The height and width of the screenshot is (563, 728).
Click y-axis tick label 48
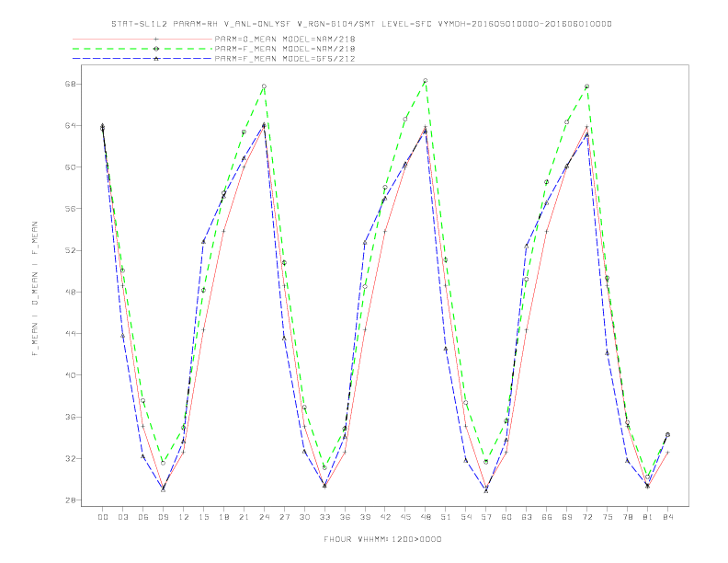point(72,293)
